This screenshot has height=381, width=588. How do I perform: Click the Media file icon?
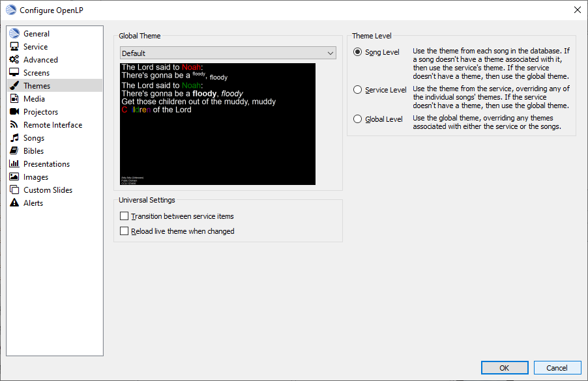click(x=14, y=98)
